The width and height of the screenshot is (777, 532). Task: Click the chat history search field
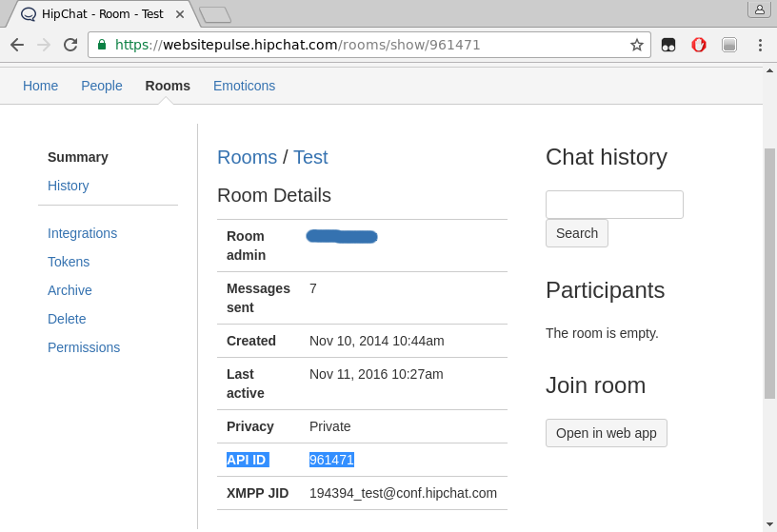point(614,205)
